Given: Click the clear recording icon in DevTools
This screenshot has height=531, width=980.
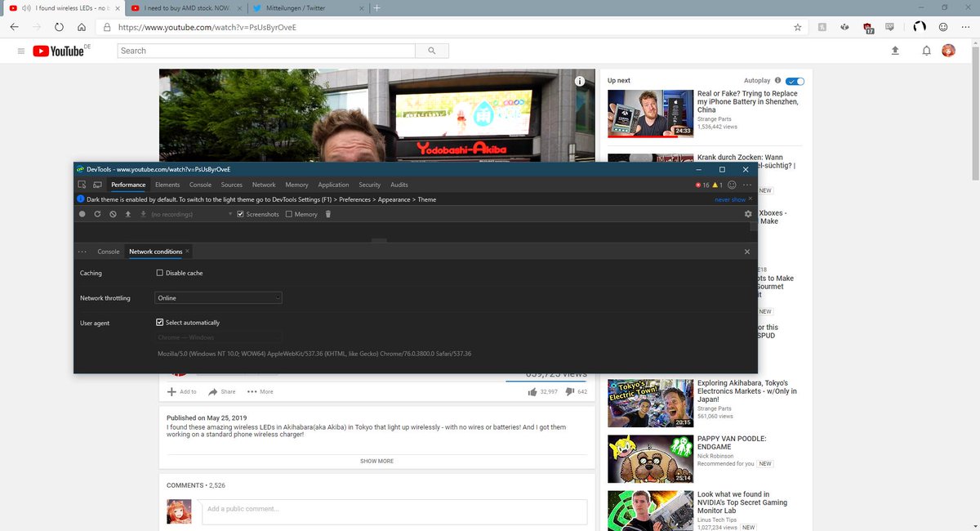Looking at the screenshot, I should pyautogui.click(x=113, y=214).
